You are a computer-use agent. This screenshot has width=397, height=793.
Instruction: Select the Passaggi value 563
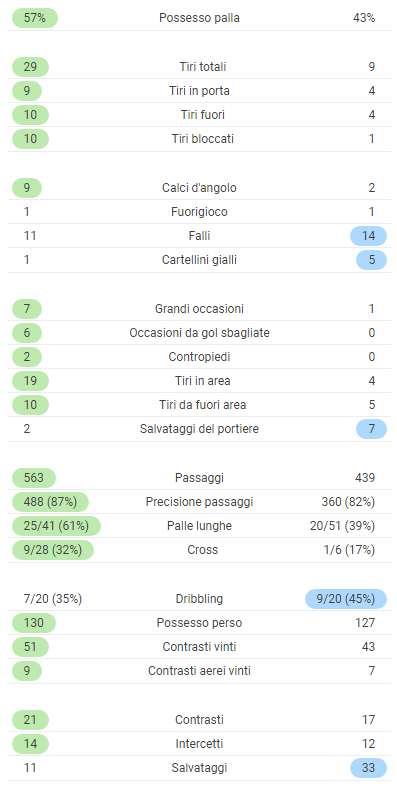pos(34,478)
